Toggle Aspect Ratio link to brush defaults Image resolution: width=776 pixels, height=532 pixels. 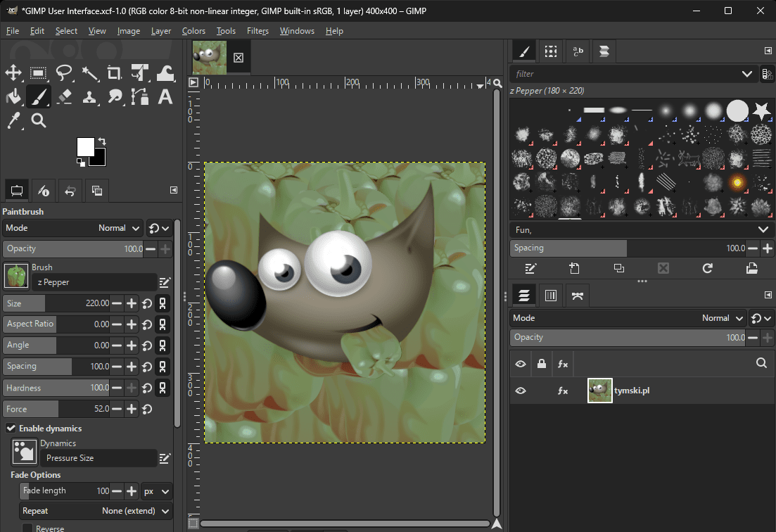[163, 324]
